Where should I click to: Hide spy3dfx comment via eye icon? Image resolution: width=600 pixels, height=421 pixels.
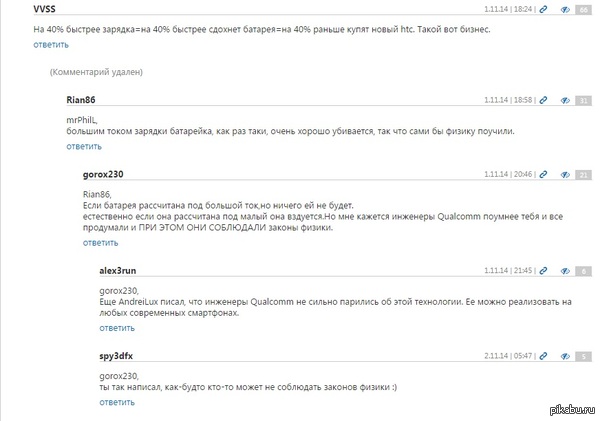[564, 355]
